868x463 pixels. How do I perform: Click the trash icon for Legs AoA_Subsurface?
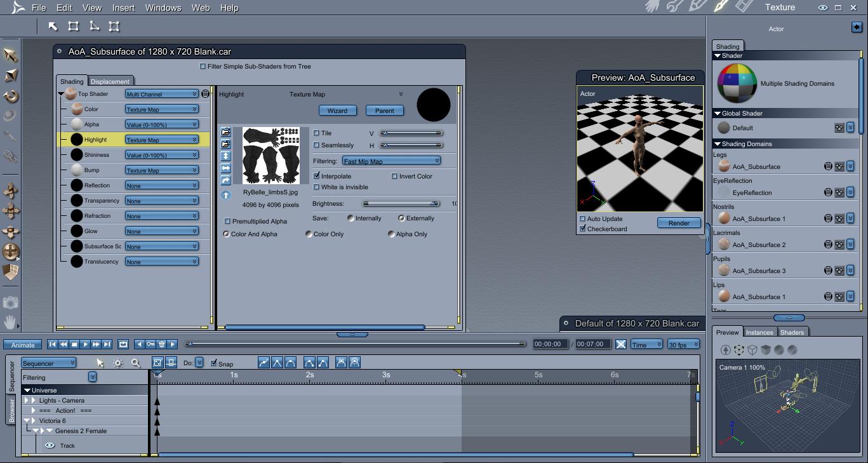(x=828, y=166)
